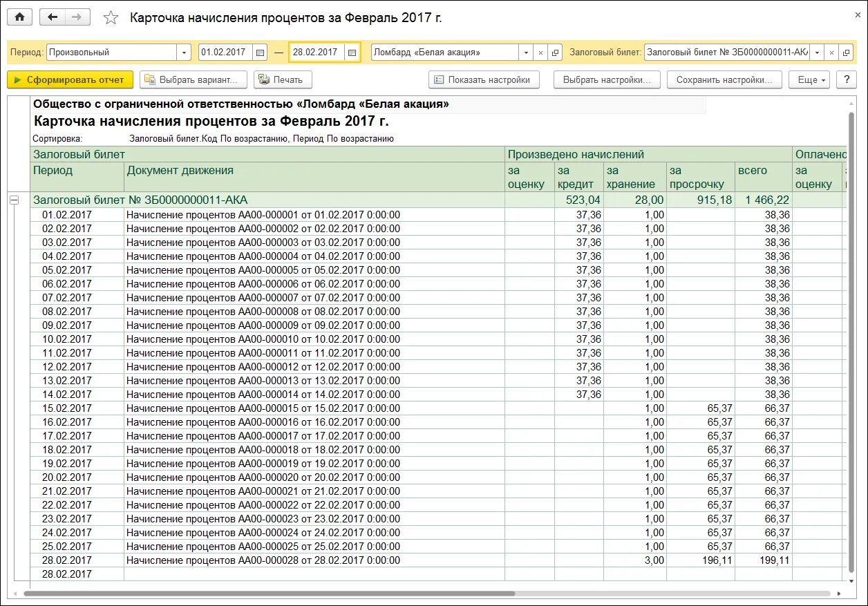
Task: Open calendar for start date 01.02.2017
Action: click(x=260, y=53)
